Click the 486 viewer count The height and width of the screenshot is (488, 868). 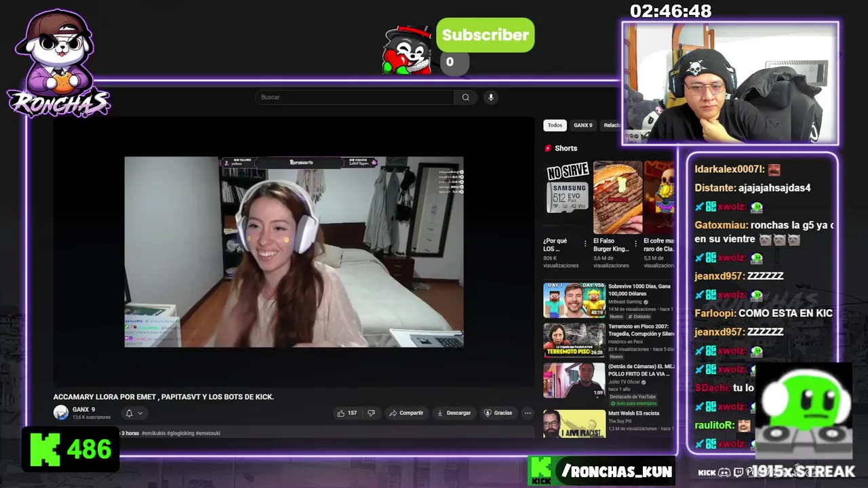(x=88, y=449)
